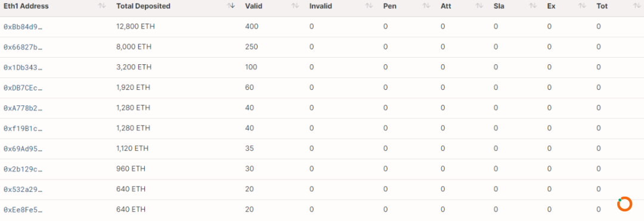
Task: Open address 0x69Ad95… link
Action: (x=23, y=148)
